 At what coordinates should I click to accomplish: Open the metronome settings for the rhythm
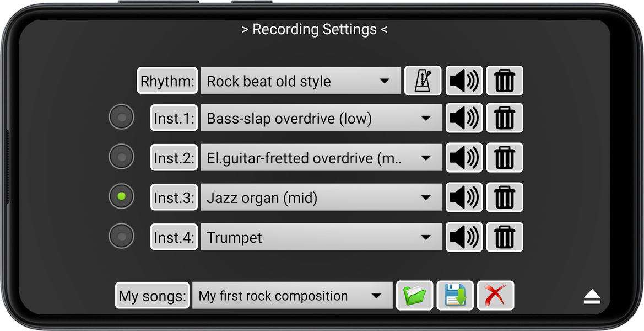click(x=423, y=81)
